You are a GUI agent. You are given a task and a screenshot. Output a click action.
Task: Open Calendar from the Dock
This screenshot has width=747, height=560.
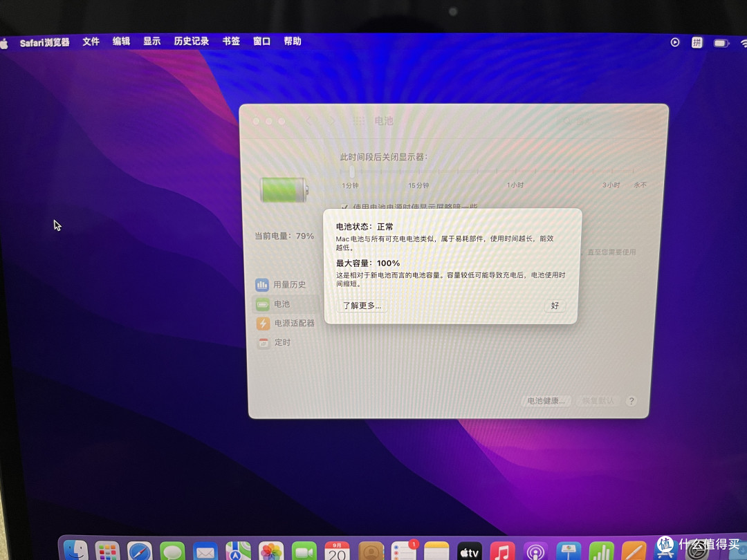(337, 552)
